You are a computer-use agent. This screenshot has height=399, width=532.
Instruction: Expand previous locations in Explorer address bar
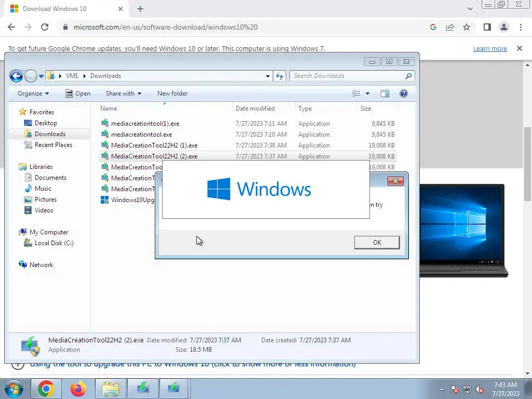(x=268, y=76)
